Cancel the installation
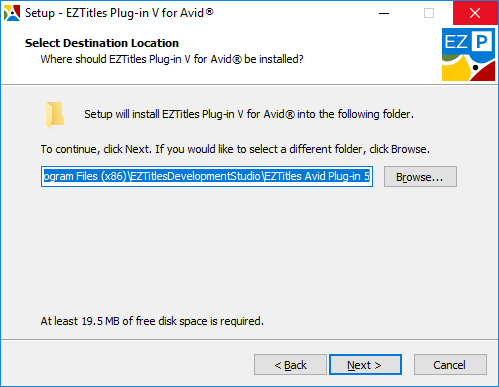The image size is (499, 387). point(450,365)
